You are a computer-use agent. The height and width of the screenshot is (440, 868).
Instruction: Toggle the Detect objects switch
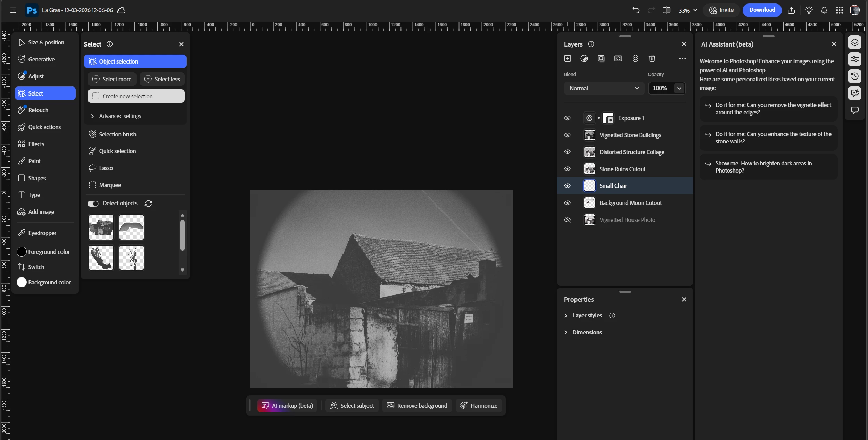pos(93,204)
